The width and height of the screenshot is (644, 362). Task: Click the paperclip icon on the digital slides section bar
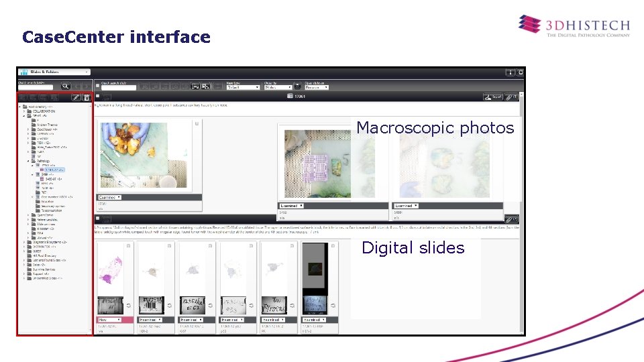pyautogui.click(x=511, y=219)
